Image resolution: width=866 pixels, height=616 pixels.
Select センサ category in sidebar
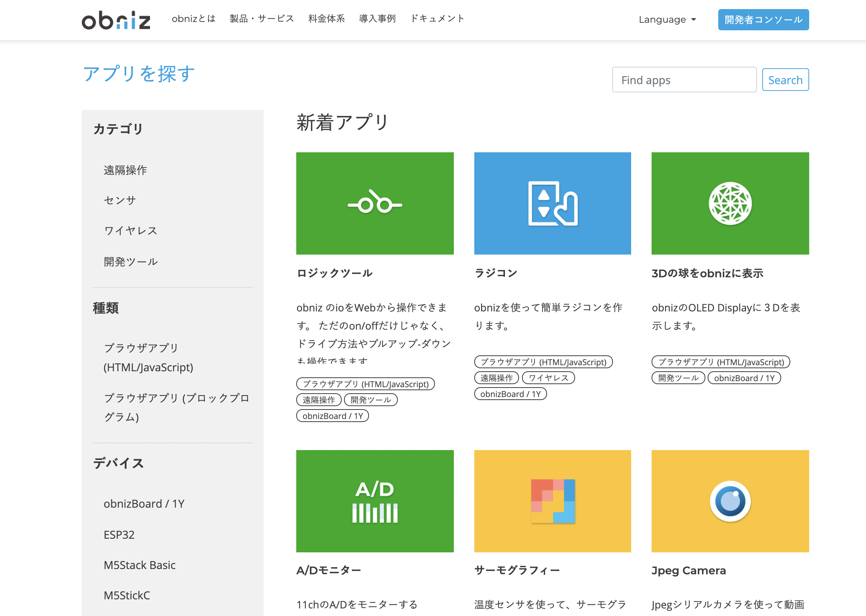(119, 200)
